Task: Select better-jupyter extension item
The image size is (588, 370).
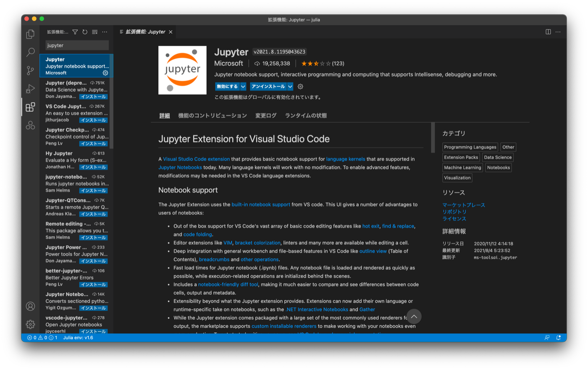Action: point(76,277)
